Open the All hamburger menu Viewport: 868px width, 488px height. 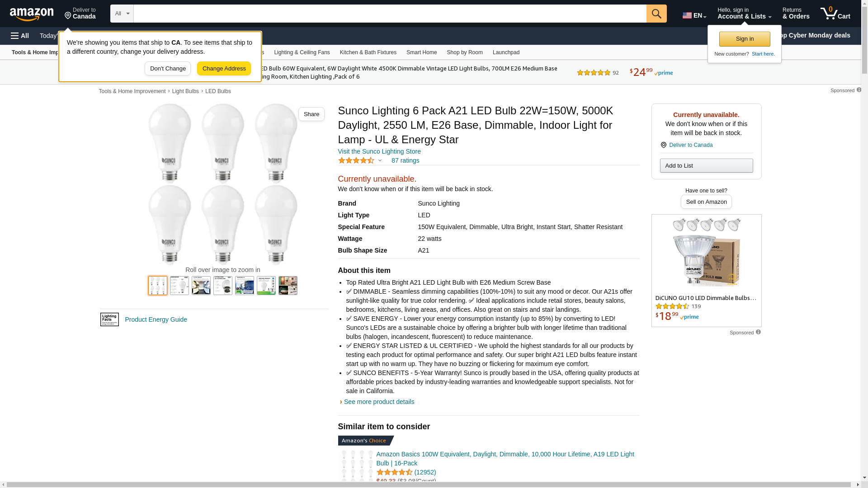pyautogui.click(x=20, y=36)
